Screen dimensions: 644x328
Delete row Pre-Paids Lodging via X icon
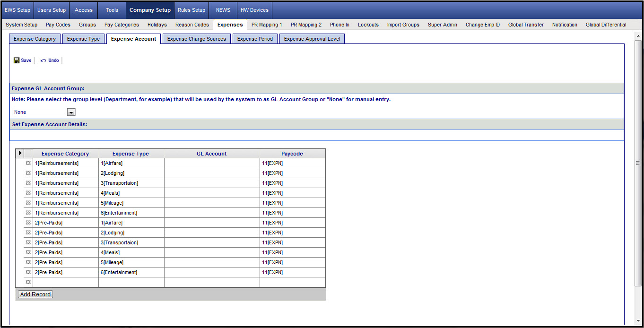pos(28,233)
